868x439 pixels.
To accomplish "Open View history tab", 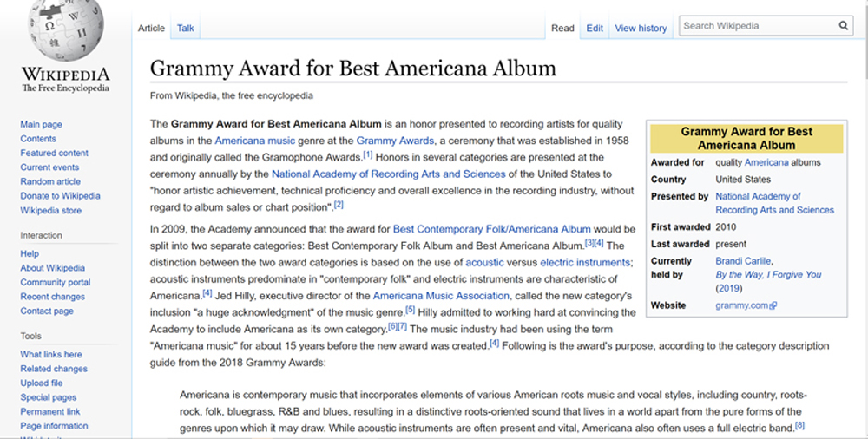I will pyautogui.click(x=641, y=28).
